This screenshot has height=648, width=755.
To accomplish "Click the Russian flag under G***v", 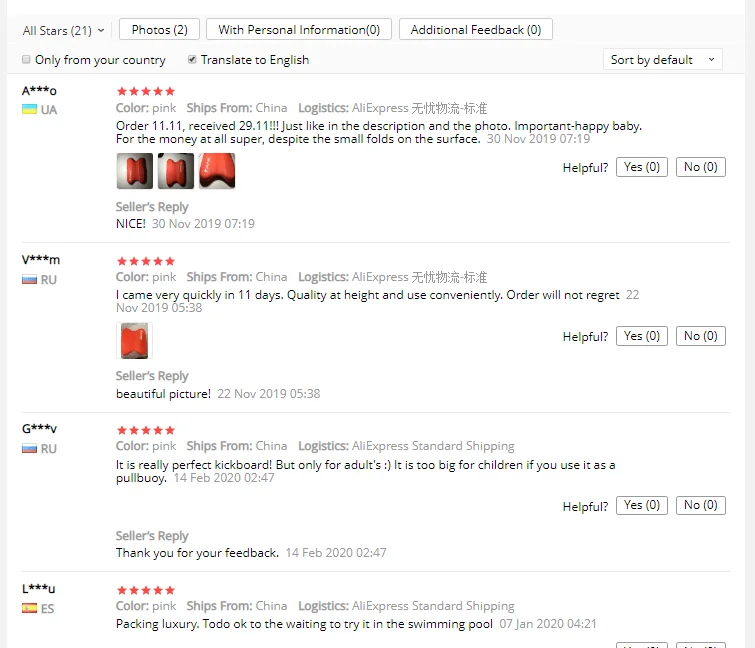I will click(x=29, y=449).
